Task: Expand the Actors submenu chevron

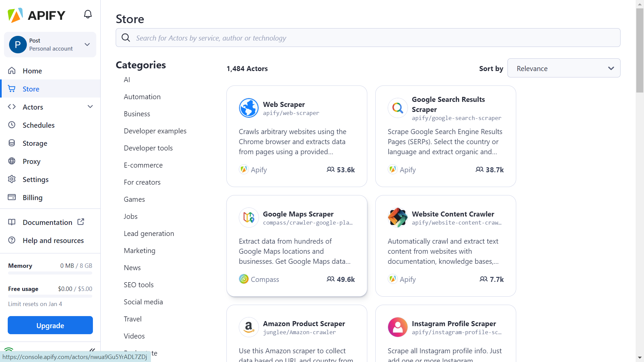Action: [90, 107]
